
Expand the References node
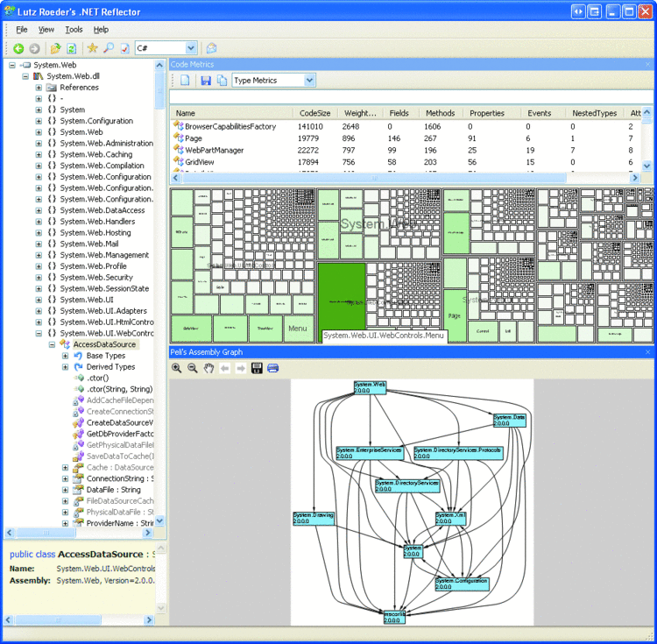[39, 88]
